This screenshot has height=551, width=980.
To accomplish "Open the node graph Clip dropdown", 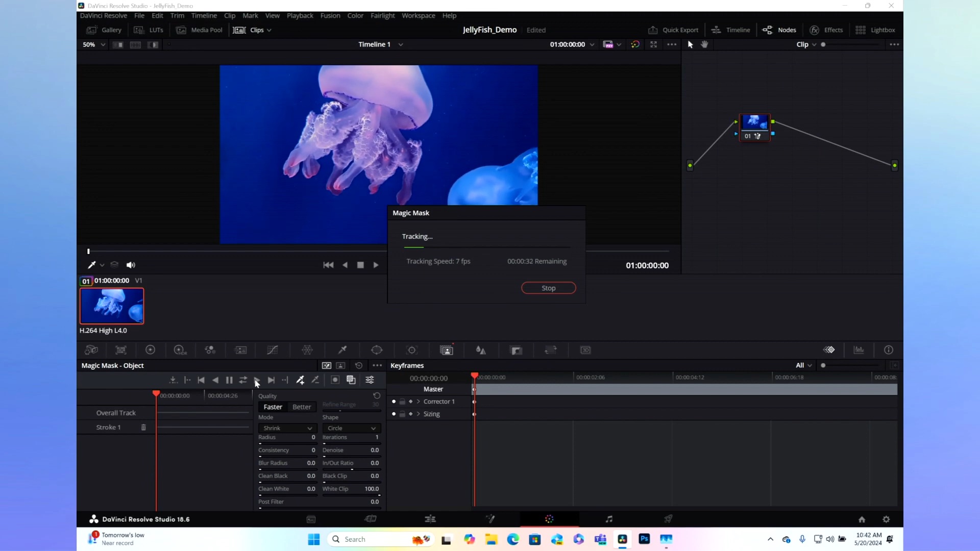I will 806,44.
